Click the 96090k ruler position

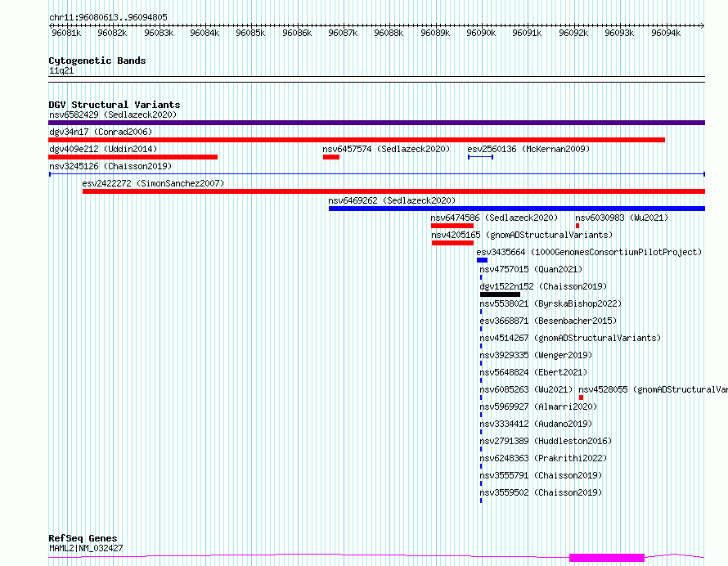(481, 33)
